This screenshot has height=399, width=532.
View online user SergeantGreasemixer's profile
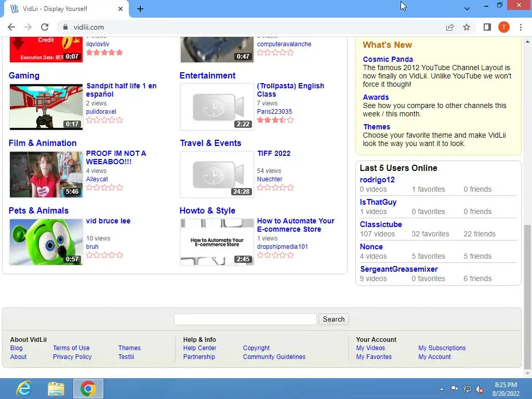click(399, 269)
